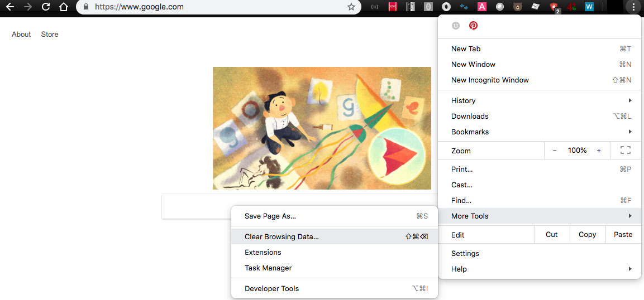Click the Paste button in Edit row
Viewport: 644px width, 300px height.
pyautogui.click(x=623, y=234)
